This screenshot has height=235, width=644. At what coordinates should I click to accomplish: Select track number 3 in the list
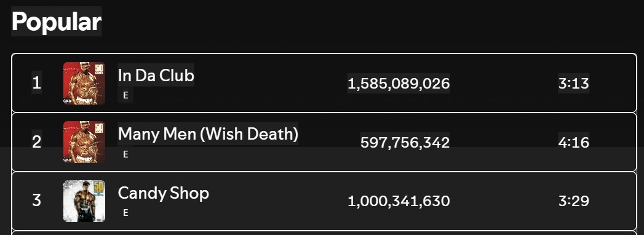(36, 201)
